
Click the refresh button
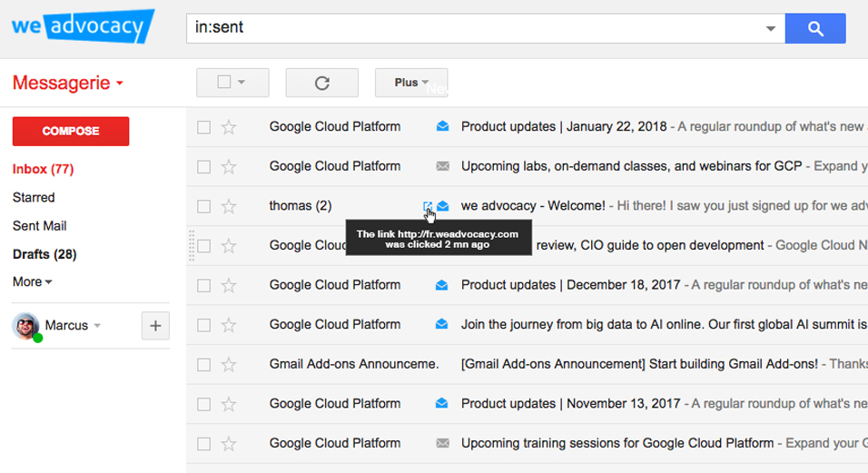pyautogui.click(x=322, y=83)
